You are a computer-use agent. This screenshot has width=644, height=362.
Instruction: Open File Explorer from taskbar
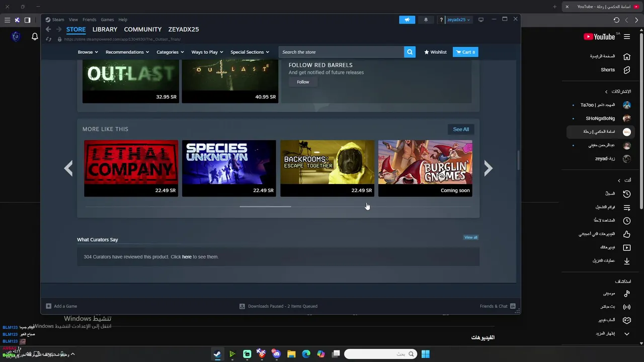pyautogui.click(x=291, y=354)
